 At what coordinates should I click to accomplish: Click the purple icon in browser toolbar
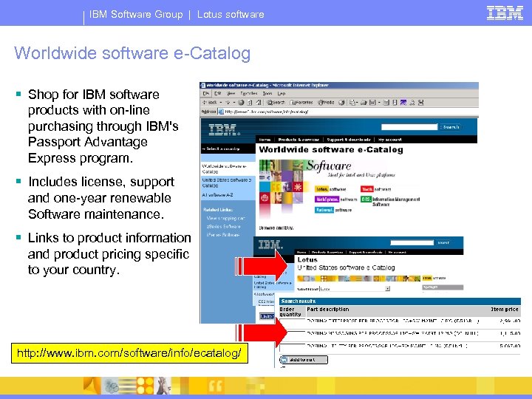(403, 102)
